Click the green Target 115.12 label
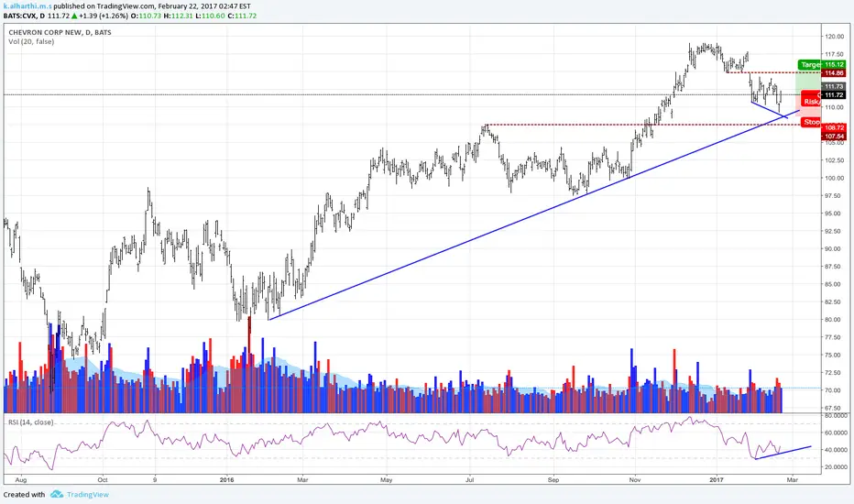The height and width of the screenshot is (504, 854). click(822, 64)
